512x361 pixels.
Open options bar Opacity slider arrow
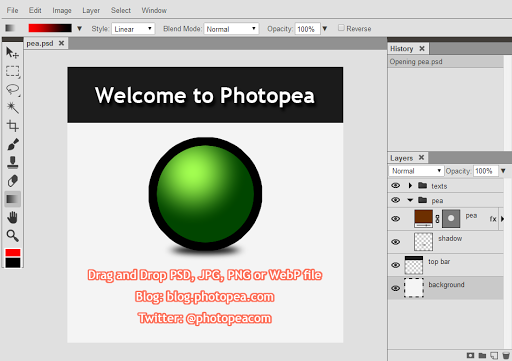tap(325, 29)
